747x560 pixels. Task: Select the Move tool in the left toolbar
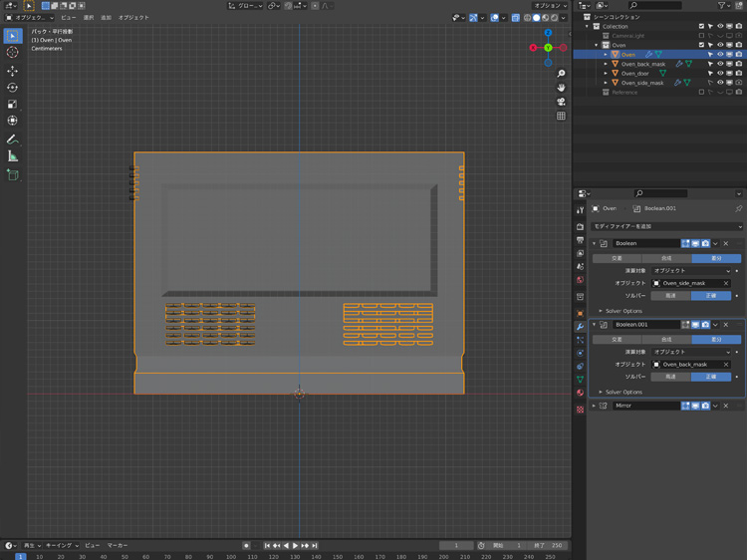tap(13, 71)
